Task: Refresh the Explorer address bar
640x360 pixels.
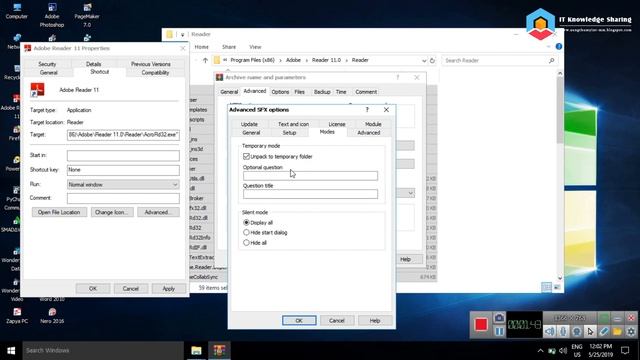Action: [432, 60]
